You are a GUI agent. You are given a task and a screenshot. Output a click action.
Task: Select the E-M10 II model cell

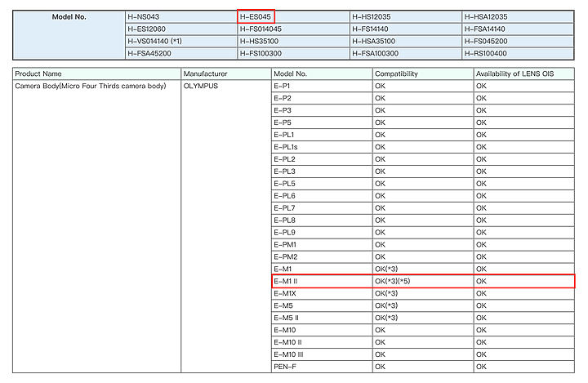coord(322,342)
